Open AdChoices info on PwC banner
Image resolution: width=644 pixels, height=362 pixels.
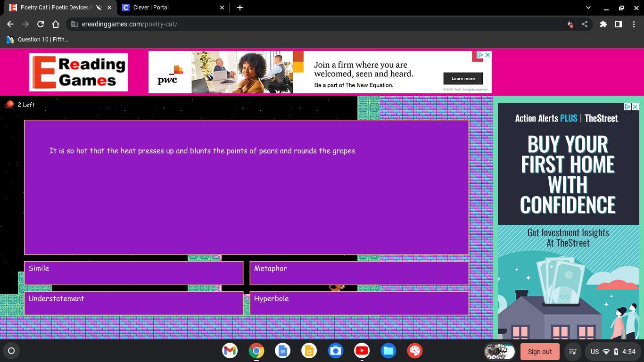pos(479,55)
